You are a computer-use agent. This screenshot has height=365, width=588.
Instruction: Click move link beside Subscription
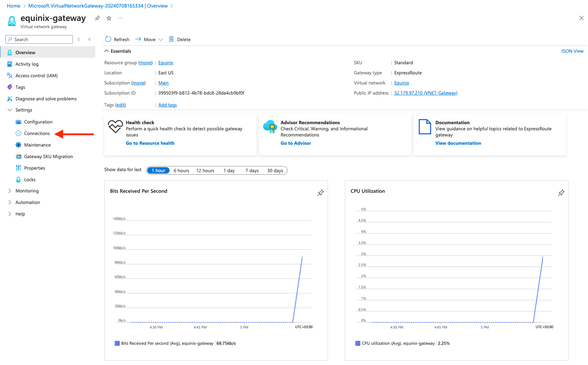139,83
